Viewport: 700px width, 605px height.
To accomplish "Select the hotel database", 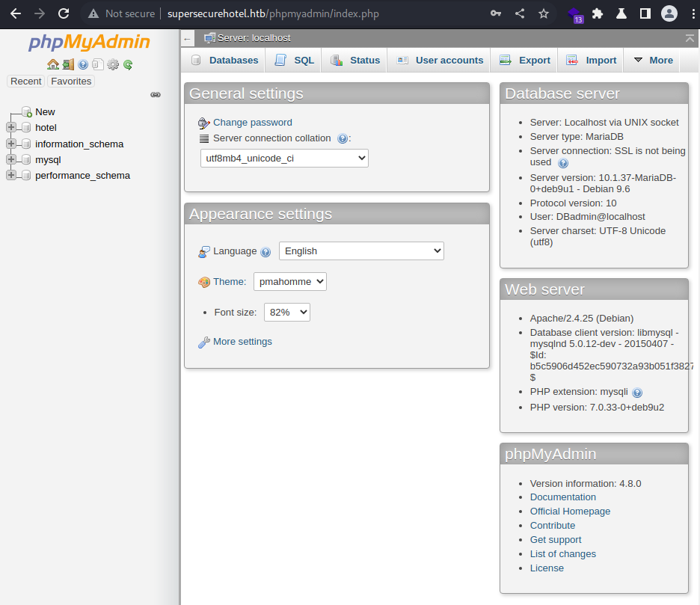I will (x=46, y=128).
